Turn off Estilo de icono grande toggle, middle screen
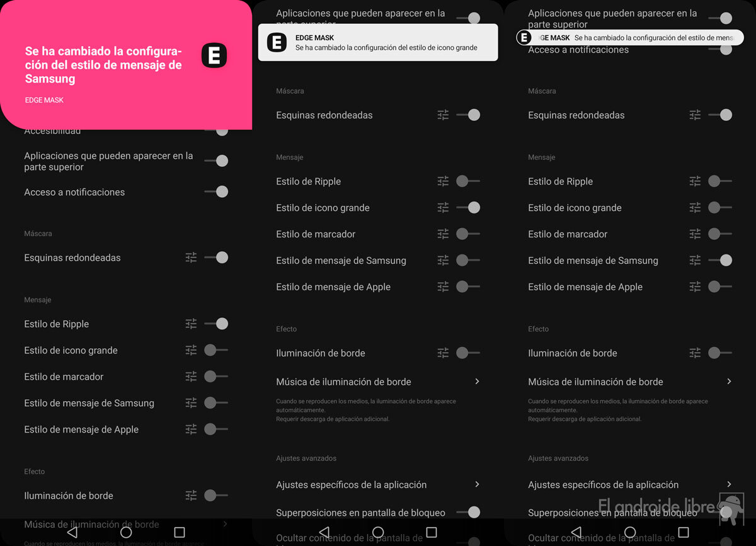 468,208
